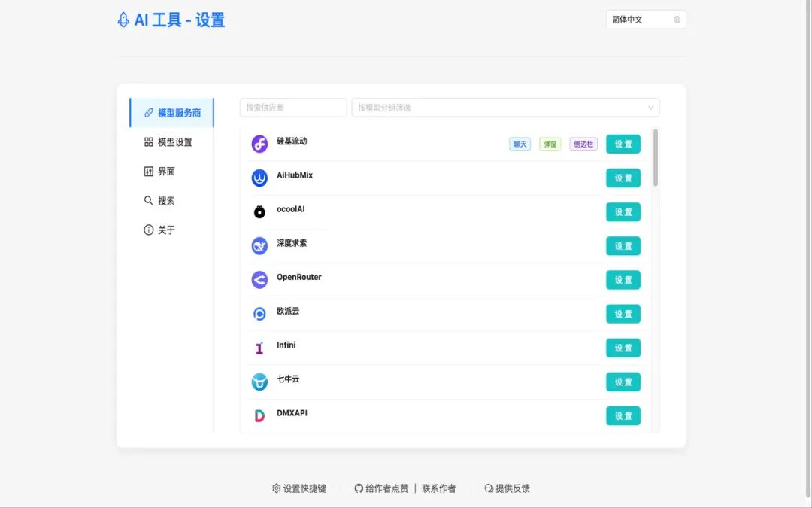The image size is (812, 508).
Task: Click the 深度求索 whale logo
Action: [x=259, y=245]
